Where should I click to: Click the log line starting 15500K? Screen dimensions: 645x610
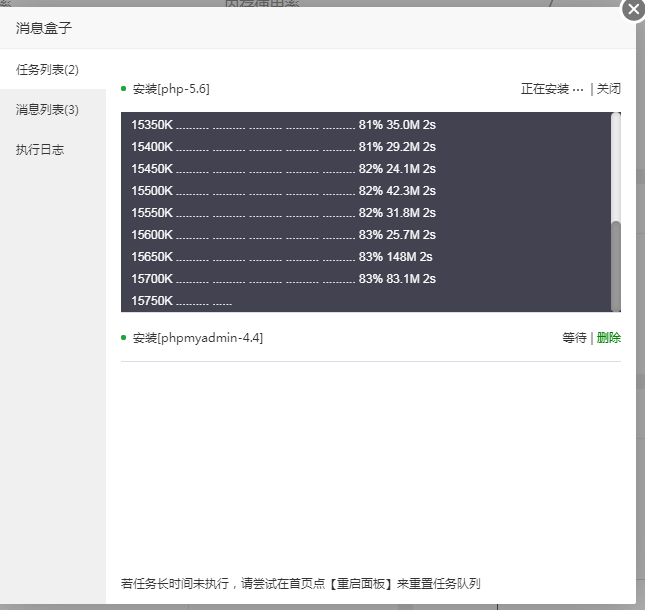283,191
